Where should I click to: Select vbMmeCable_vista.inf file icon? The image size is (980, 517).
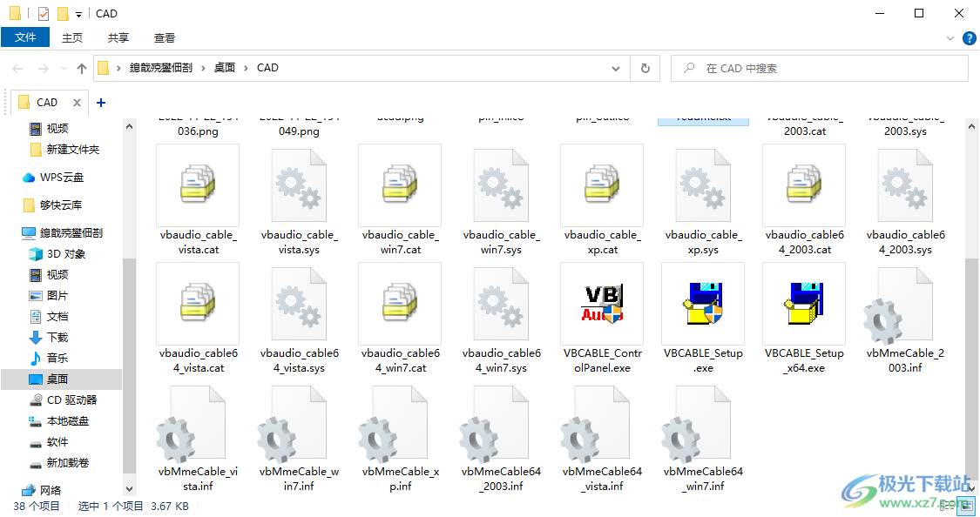coord(192,424)
